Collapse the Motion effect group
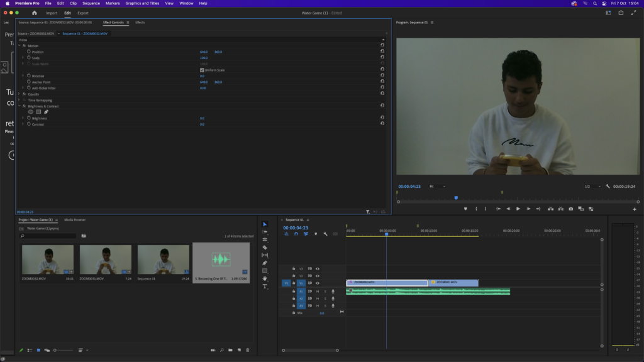This screenshot has width=644, height=362. [x=19, y=46]
